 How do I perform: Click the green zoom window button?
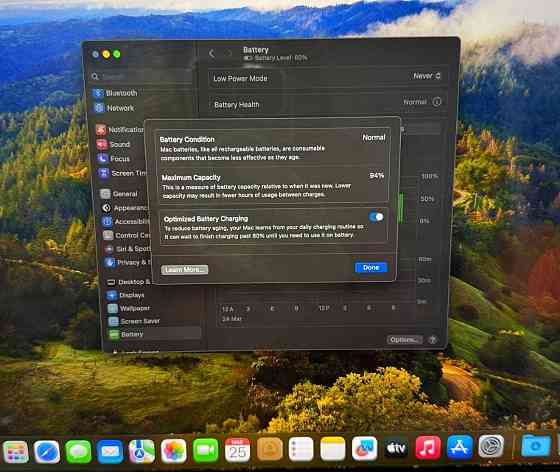pos(117,54)
